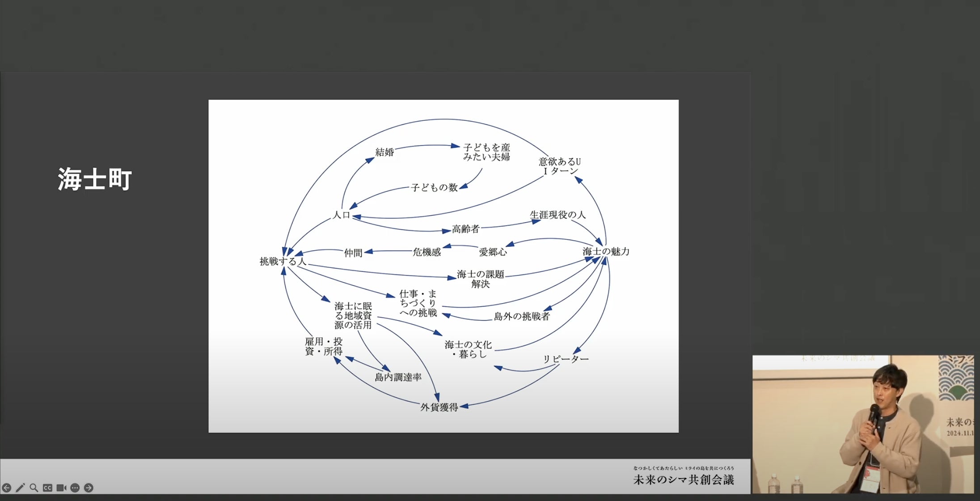Viewport: 980px width, 501px height.
Task: Click the 海士町 slide title
Action: click(95, 179)
